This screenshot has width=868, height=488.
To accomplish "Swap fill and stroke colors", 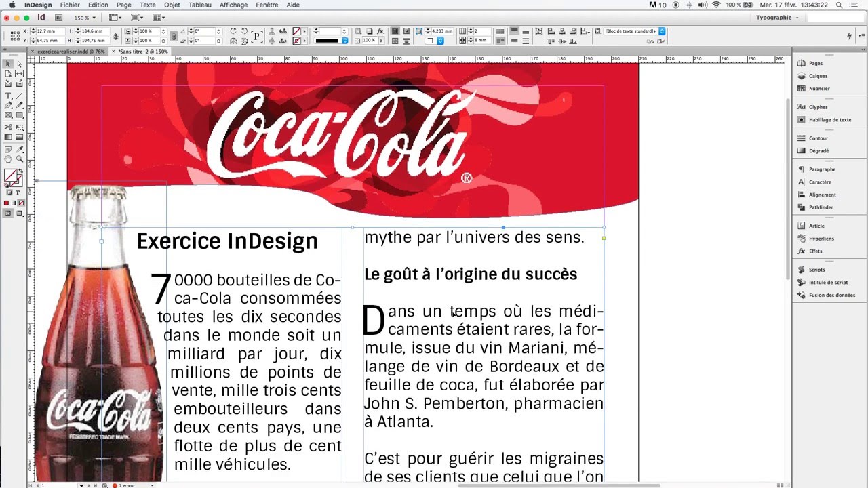I will point(20,172).
